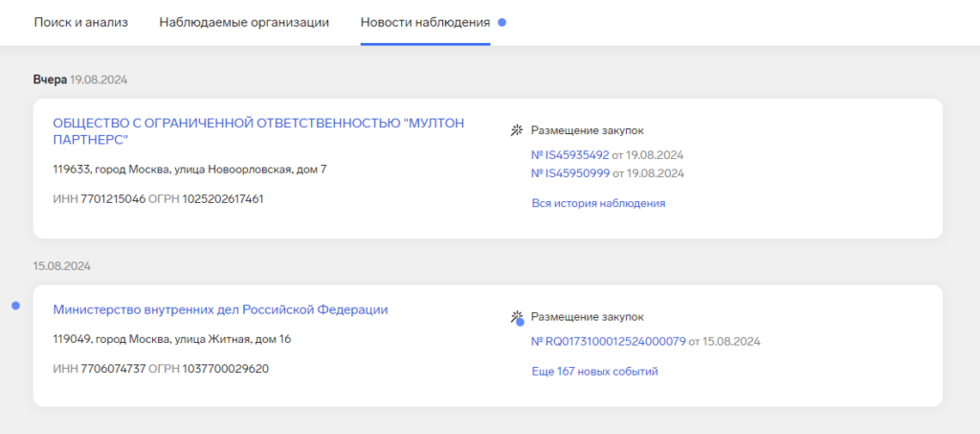The height and width of the screenshot is (434, 980).
Task: Open purchase № IS45950999
Action: [570, 173]
